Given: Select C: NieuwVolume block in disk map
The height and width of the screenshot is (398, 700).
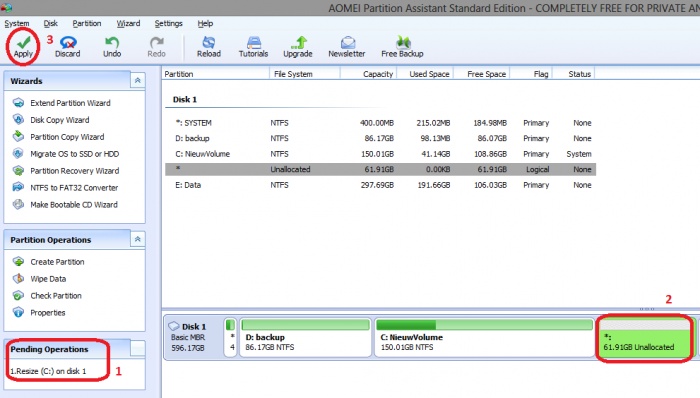Looking at the screenshot, I should 484,337.
